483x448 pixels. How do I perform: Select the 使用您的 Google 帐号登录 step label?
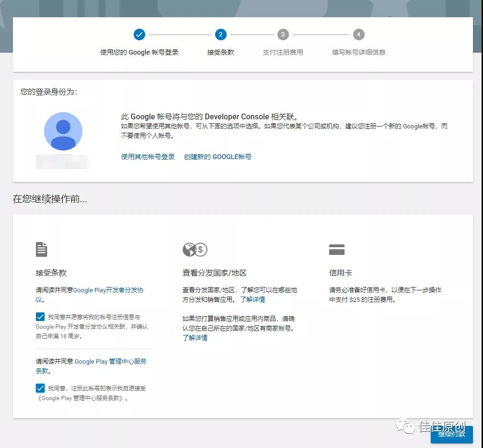coord(139,52)
